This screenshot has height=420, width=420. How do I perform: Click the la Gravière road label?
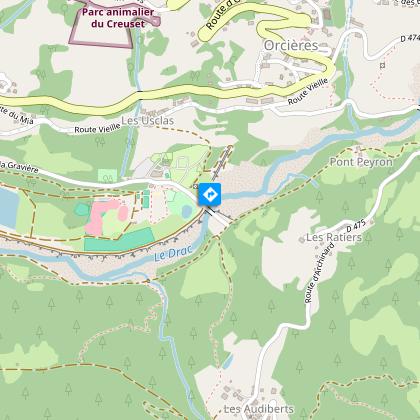(x=19, y=167)
